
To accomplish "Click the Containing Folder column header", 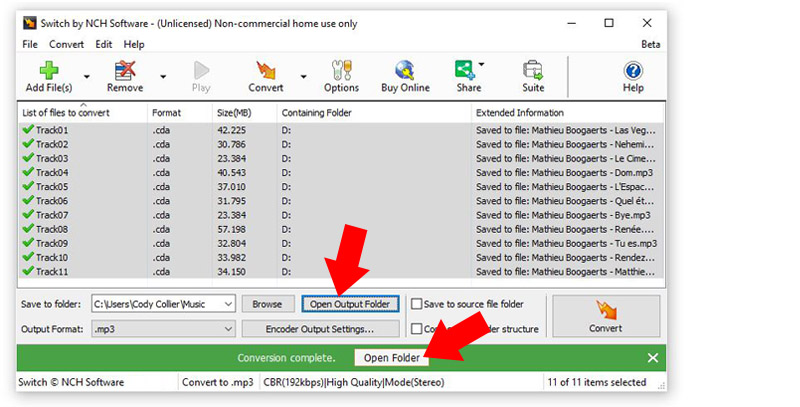I will click(374, 113).
